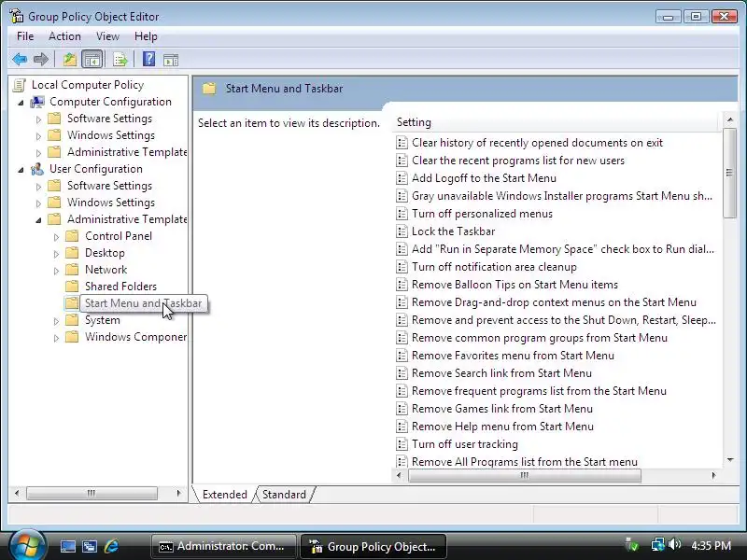Click Show Desktop quick launch icon
747x560 pixels.
point(67,546)
